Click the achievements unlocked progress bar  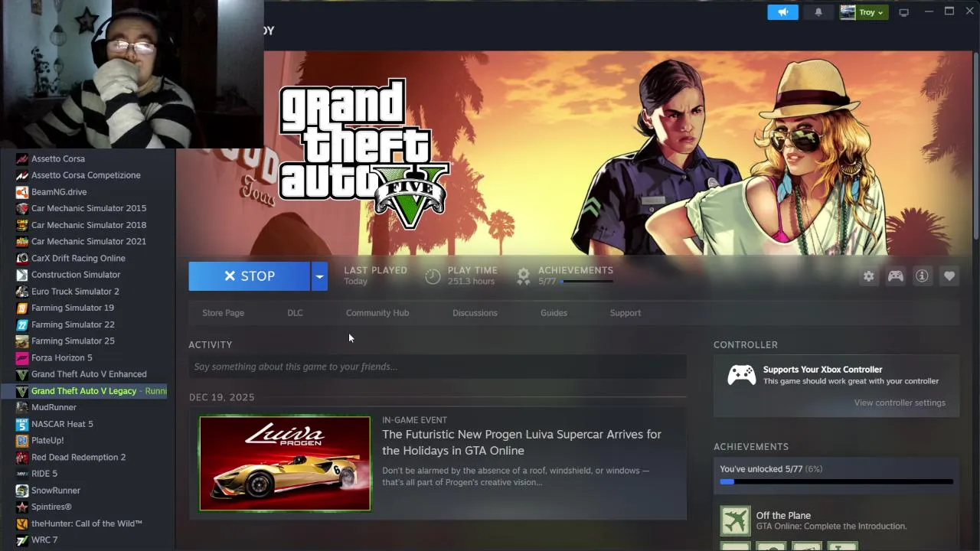[836, 482]
